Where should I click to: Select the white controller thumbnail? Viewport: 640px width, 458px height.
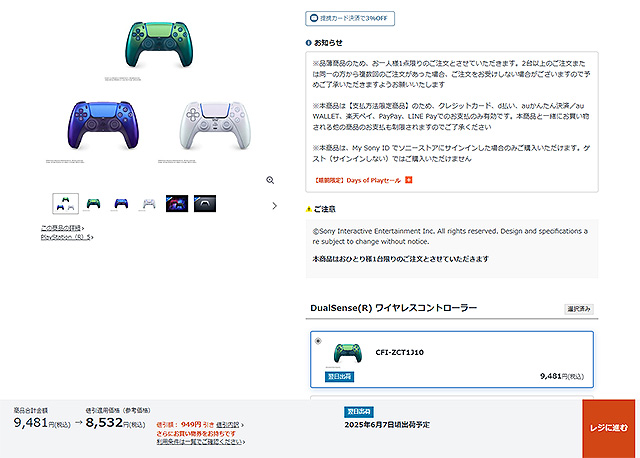click(x=149, y=203)
